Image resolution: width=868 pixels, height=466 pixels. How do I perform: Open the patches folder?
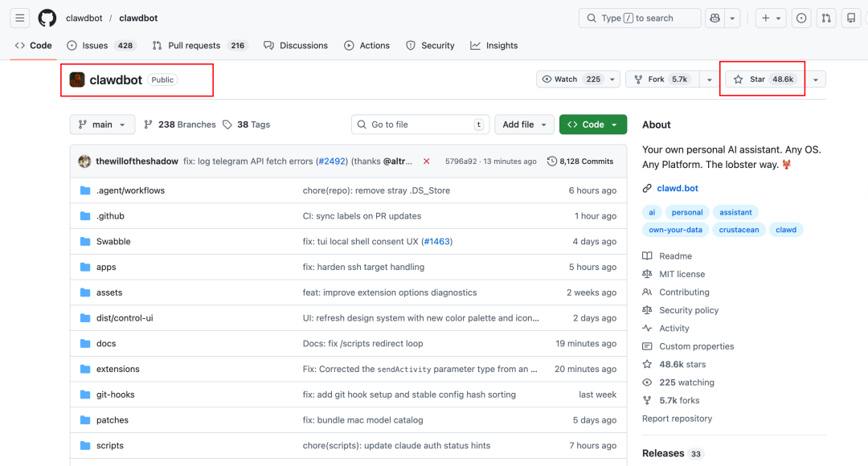point(113,419)
